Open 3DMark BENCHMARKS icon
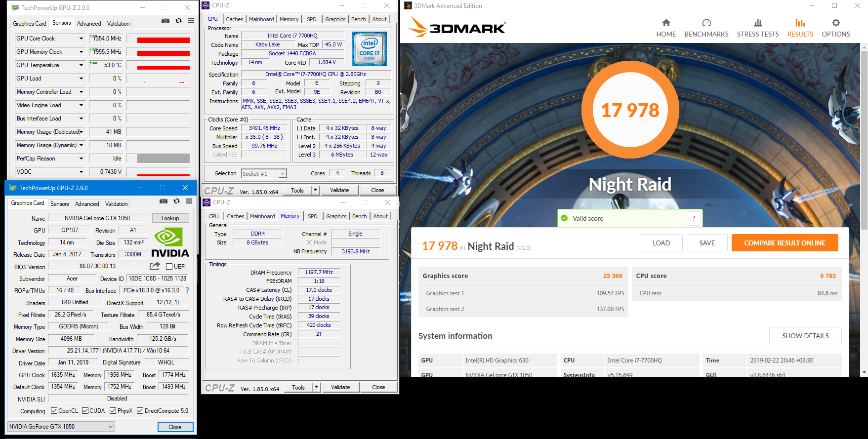Screen dimensions: 868x439 [x=706, y=23]
